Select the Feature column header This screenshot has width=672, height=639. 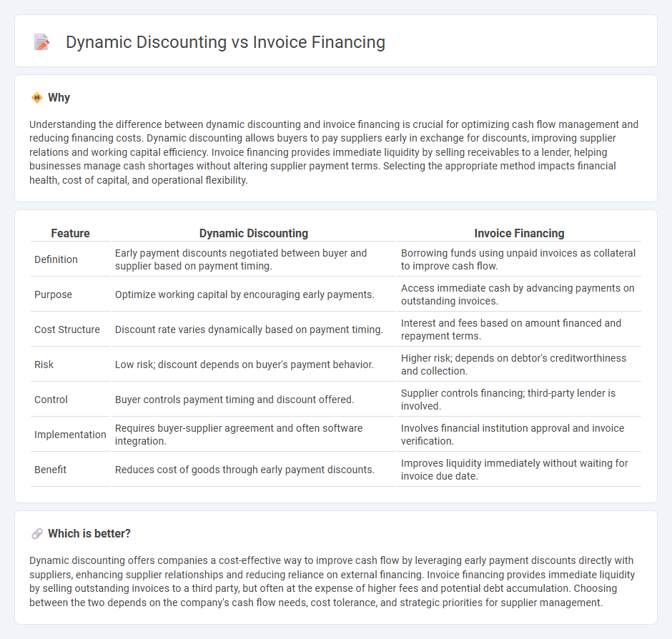tap(70, 233)
